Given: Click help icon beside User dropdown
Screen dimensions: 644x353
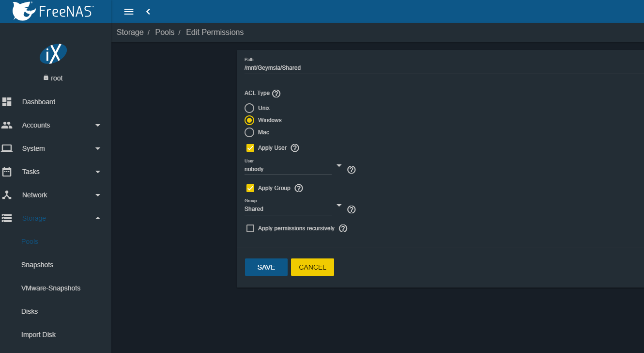Looking at the screenshot, I should point(352,170).
